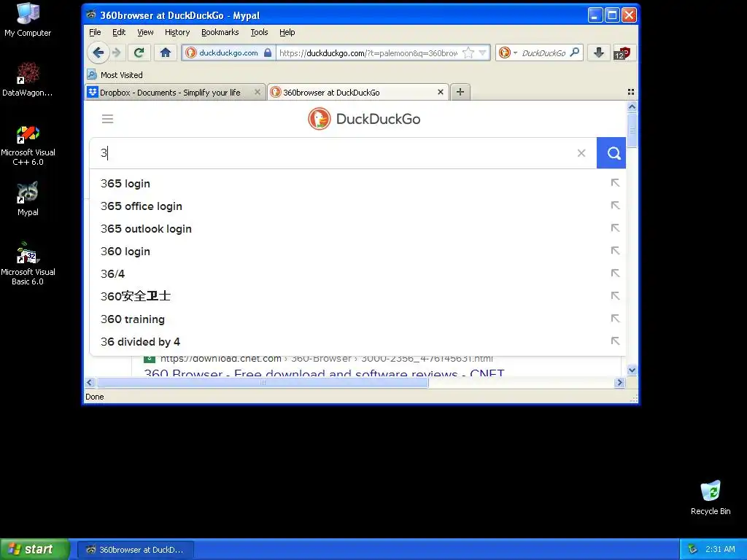Viewport: 747px width, 560px height.
Task: Select the Microsoft Visual Basic 6.0 shortcut
Action: pos(28,264)
